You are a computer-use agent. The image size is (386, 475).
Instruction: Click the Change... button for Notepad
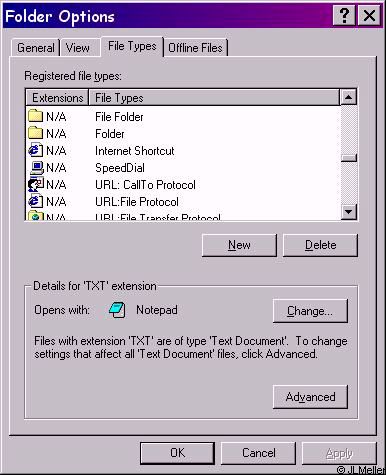point(310,311)
